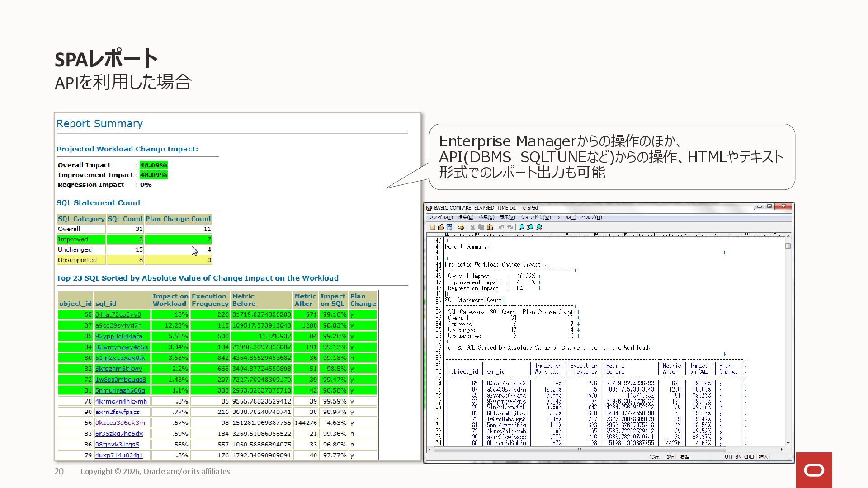
Task: Click the first Find magnifier icon
Action: [521, 227]
